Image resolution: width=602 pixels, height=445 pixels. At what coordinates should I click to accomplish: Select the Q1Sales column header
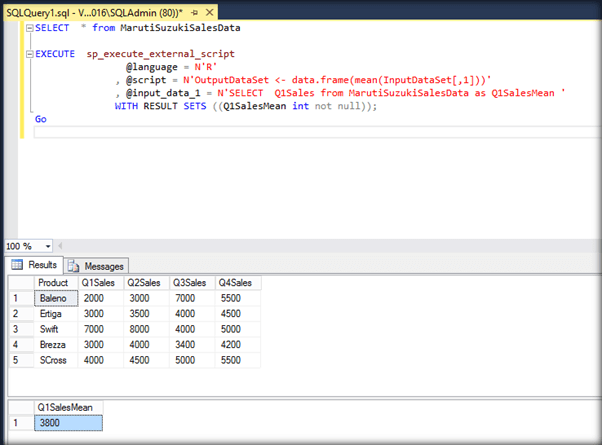pyautogui.click(x=99, y=283)
